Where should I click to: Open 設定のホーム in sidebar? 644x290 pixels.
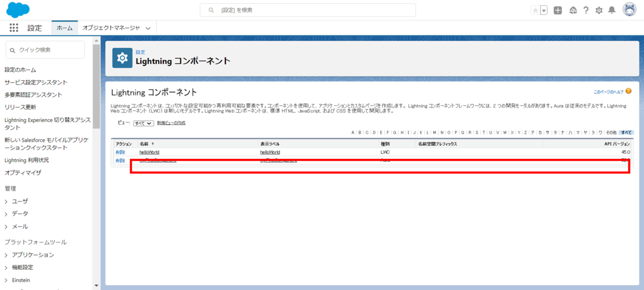point(20,70)
